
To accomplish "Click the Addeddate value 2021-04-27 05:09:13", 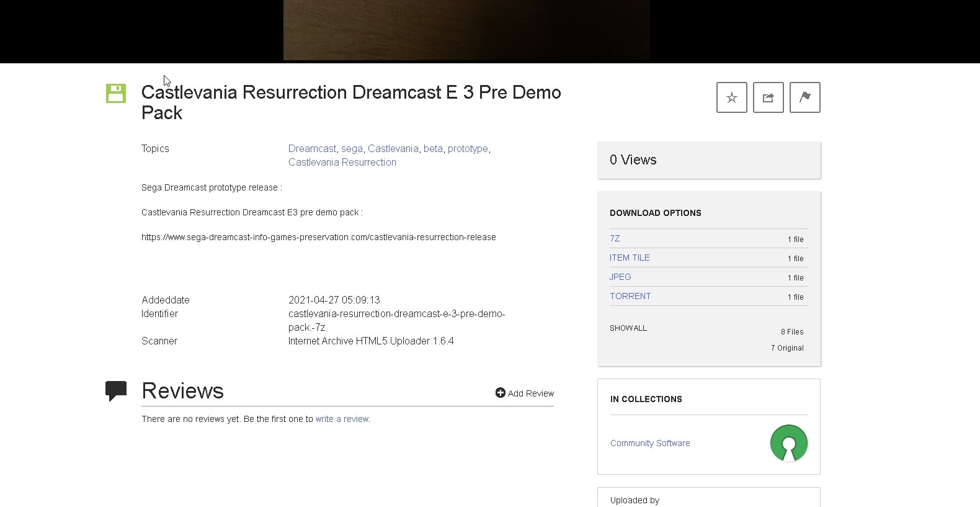I will click(x=334, y=300).
